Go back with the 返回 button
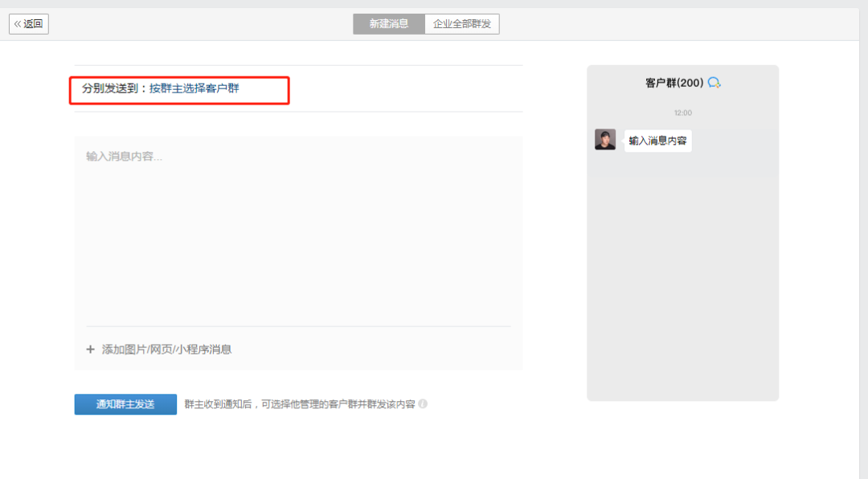The image size is (868, 479). (x=29, y=24)
